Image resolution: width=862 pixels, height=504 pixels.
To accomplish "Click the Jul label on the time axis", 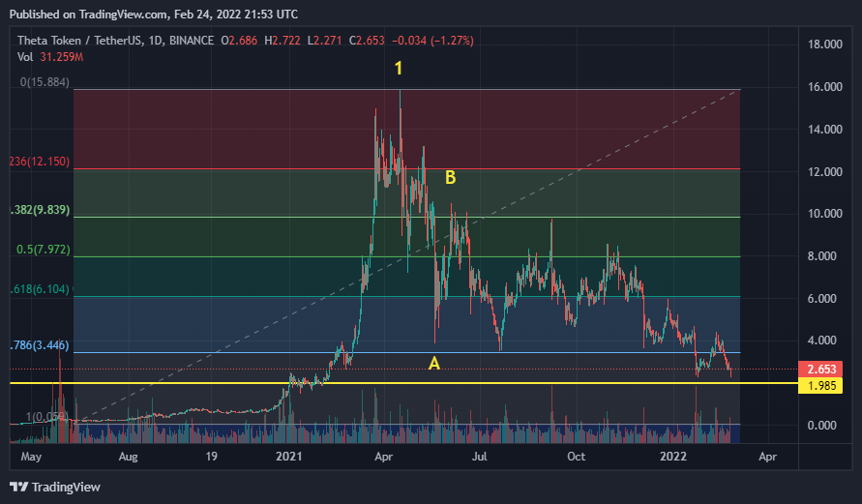I will pyautogui.click(x=480, y=457).
